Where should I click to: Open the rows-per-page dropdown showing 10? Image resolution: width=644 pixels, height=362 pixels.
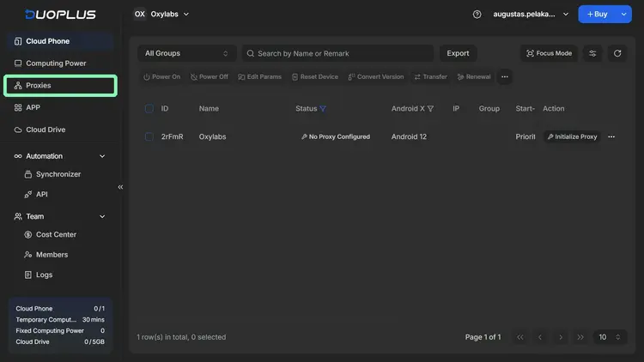[x=608, y=337]
